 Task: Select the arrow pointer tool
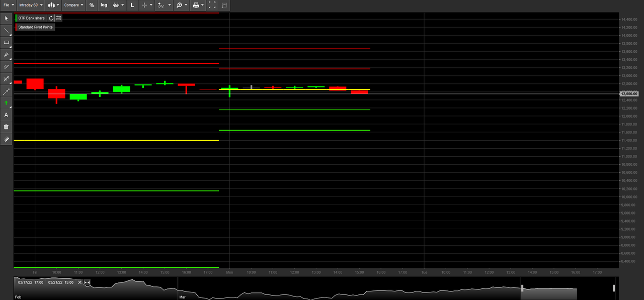point(7,18)
